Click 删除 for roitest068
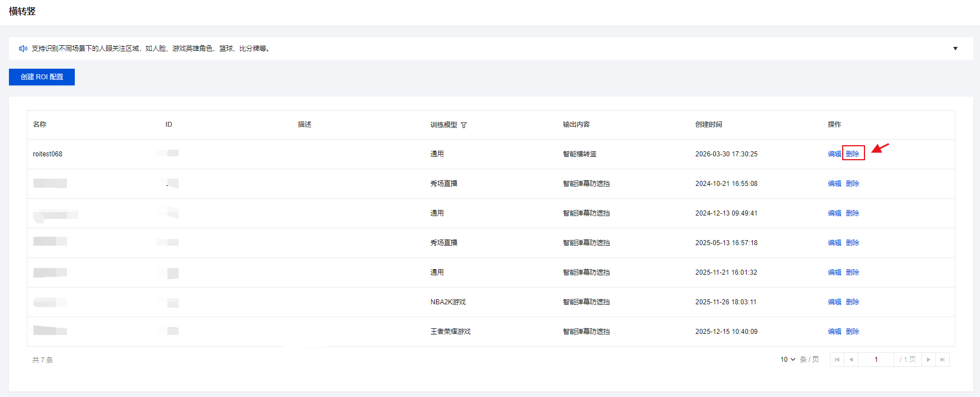 852,154
